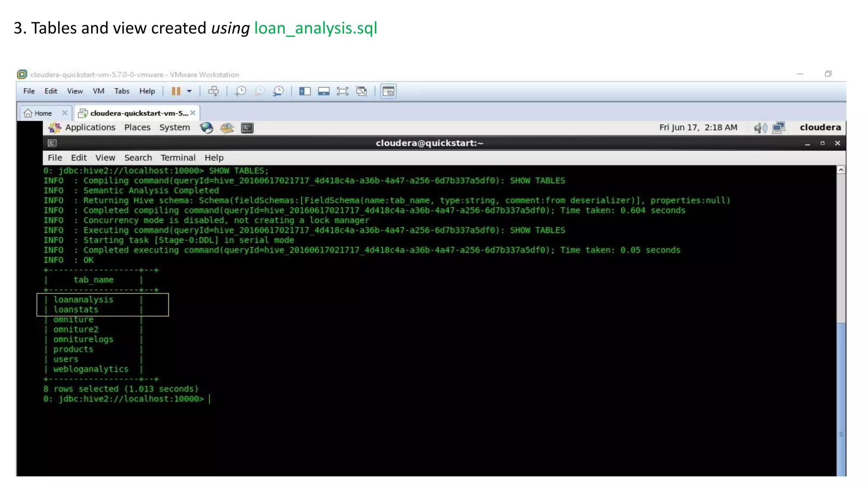This screenshot has width=868, height=488.
Task: Open terminal File menu
Action: (55, 158)
